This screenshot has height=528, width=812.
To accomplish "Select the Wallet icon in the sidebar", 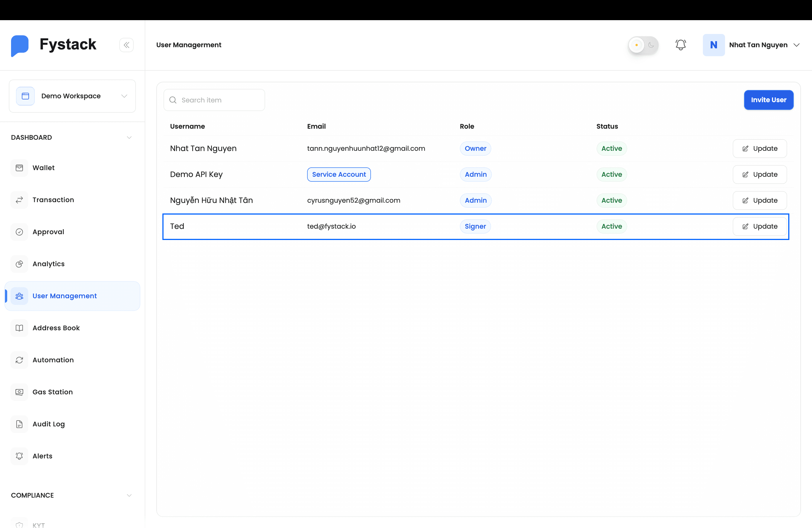I will [19, 167].
